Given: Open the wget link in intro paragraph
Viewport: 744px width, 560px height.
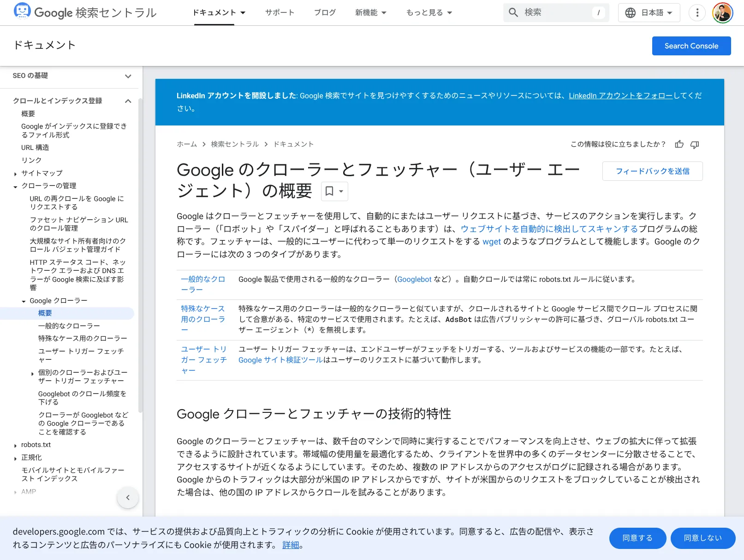Looking at the screenshot, I should [x=491, y=242].
